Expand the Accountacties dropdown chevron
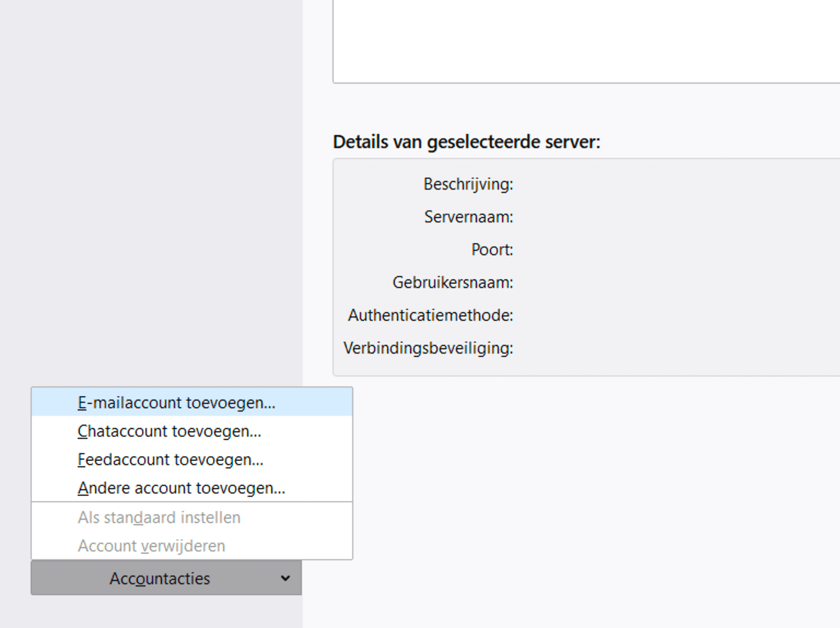The width and height of the screenshot is (840, 628). tap(285, 578)
